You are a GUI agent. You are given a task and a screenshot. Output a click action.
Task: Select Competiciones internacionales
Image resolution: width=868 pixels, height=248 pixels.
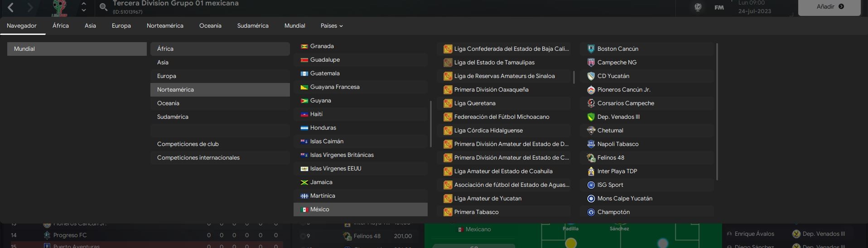coord(198,158)
